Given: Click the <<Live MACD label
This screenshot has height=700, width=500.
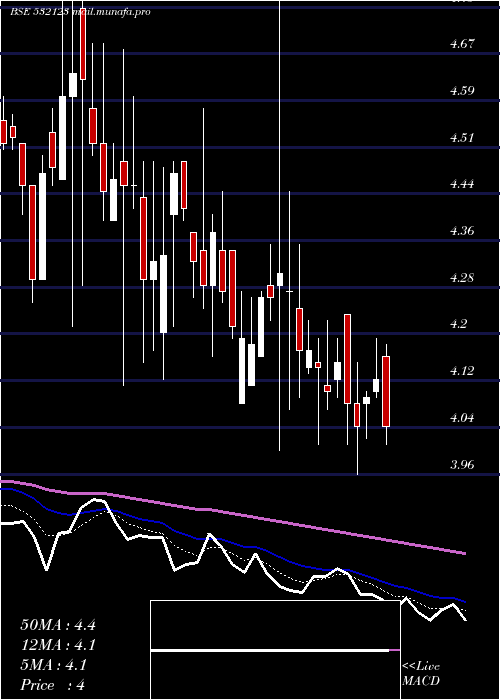Looking at the screenshot, I should pos(421,674).
